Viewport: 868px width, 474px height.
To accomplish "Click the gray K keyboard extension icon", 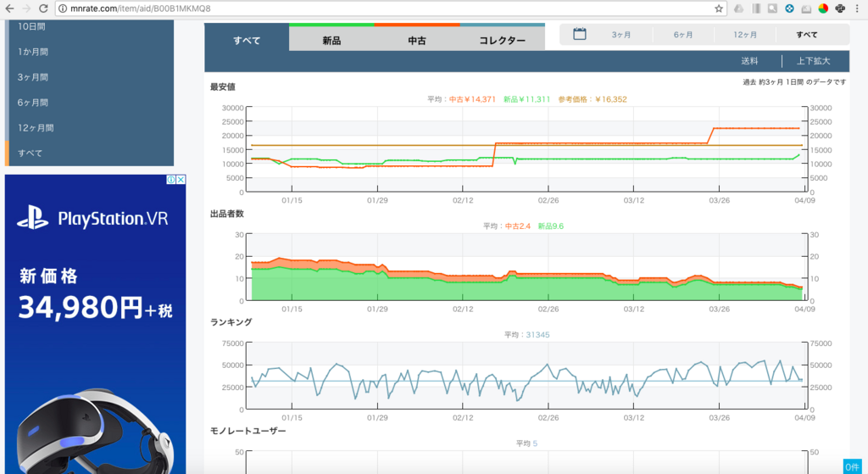I will click(x=807, y=8).
